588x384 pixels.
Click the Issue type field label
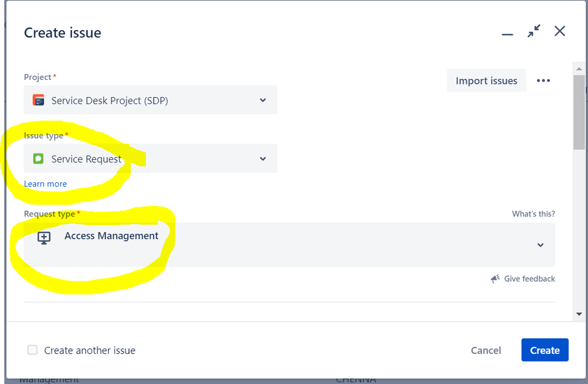(x=44, y=136)
